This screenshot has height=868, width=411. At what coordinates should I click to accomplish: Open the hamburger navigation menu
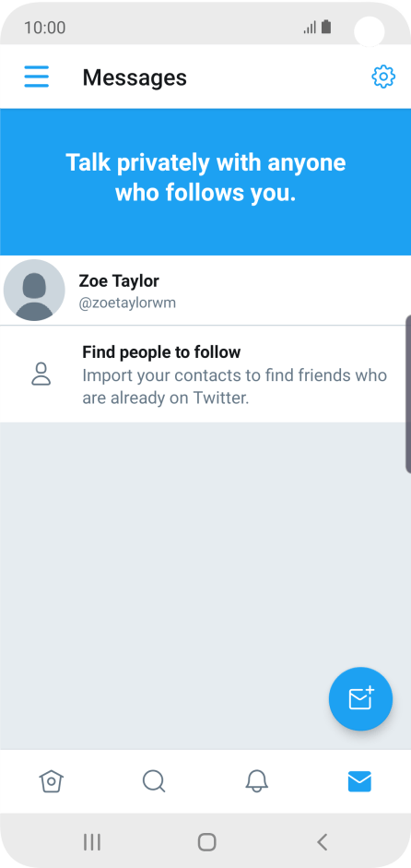pyautogui.click(x=37, y=77)
